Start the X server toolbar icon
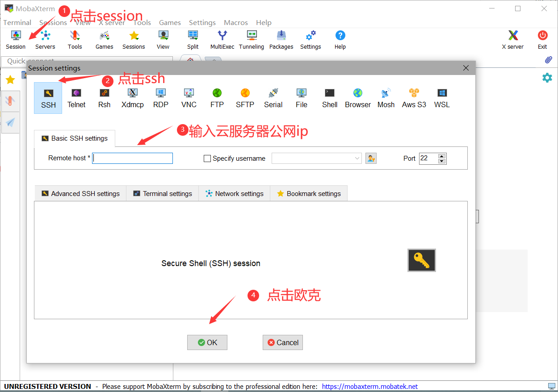Viewport: 558px width, 392px height. (x=513, y=40)
